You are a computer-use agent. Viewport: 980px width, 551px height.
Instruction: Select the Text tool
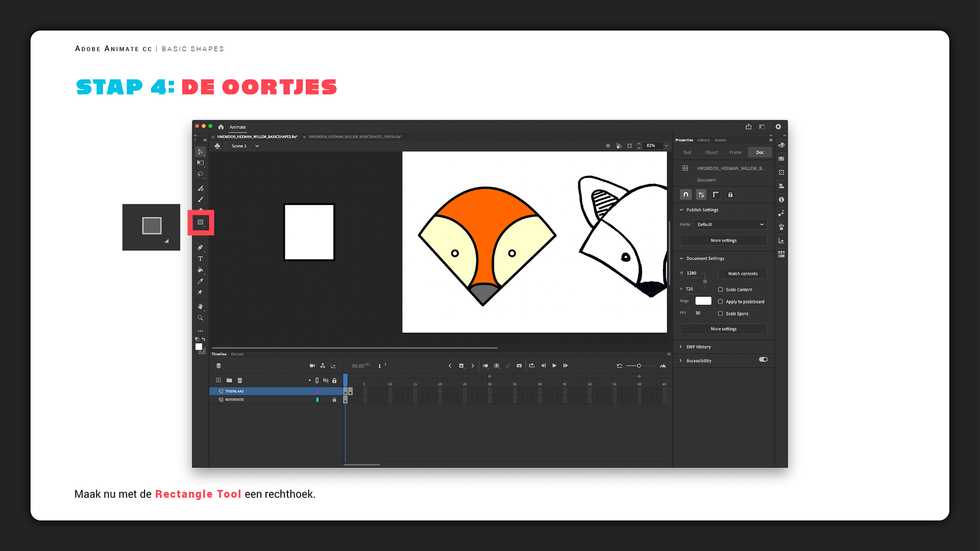pos(200,259)
